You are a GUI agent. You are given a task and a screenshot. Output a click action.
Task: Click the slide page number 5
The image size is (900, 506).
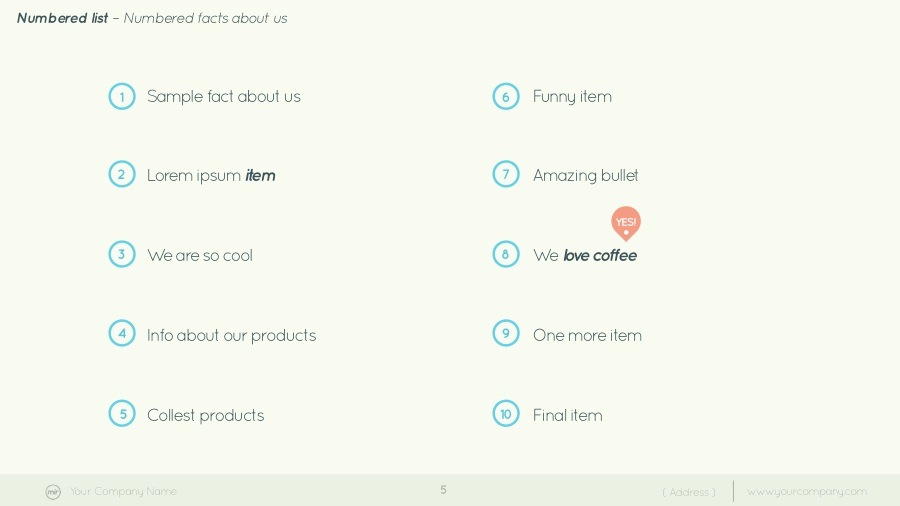click(x=443, y=490)
